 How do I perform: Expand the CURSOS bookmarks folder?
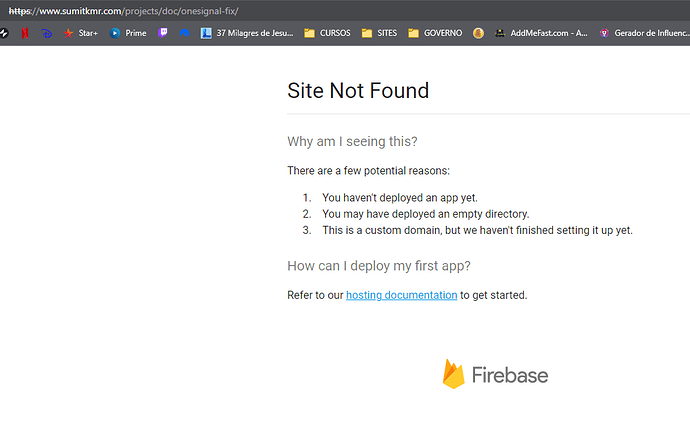[x=327, y=33]
